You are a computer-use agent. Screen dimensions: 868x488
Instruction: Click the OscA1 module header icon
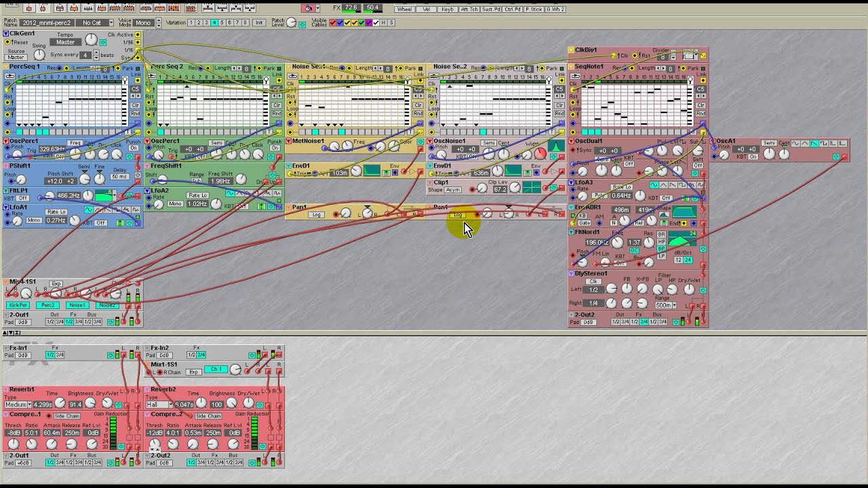click(x=712, y=141)
